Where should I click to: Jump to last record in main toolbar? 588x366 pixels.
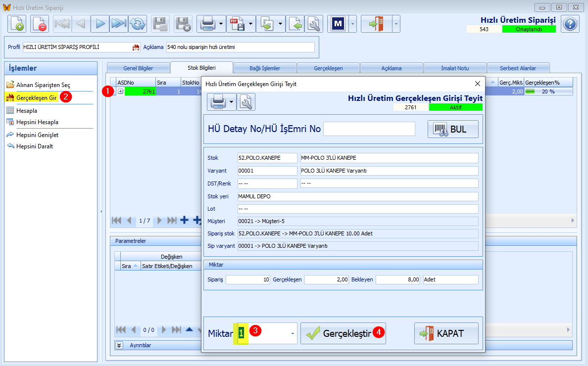pos(118,24)
